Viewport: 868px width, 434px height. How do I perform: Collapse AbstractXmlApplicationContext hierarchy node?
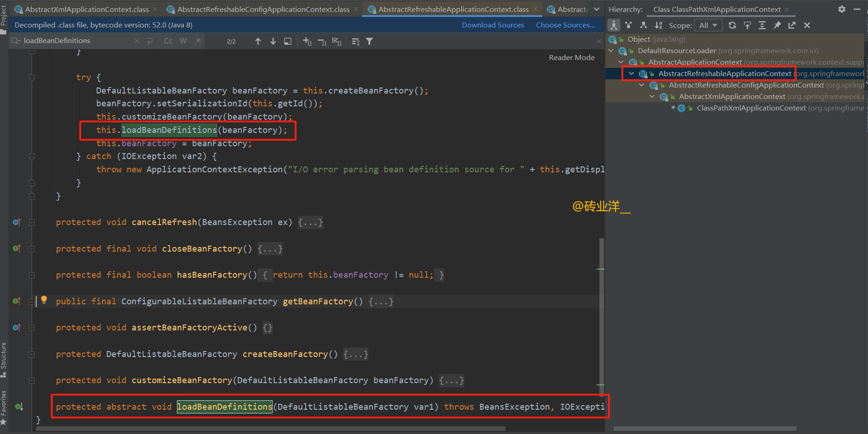(652, 96)
